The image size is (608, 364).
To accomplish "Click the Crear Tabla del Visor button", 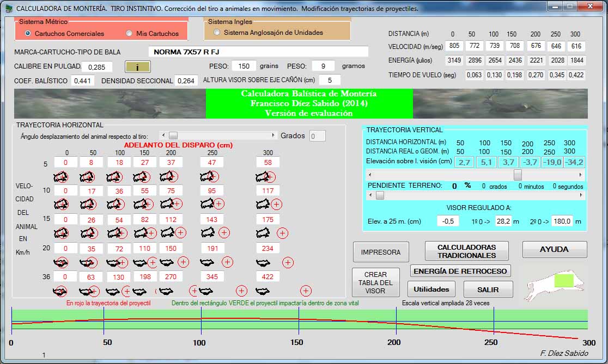I will pyautogui.click(x=375, y=282).
